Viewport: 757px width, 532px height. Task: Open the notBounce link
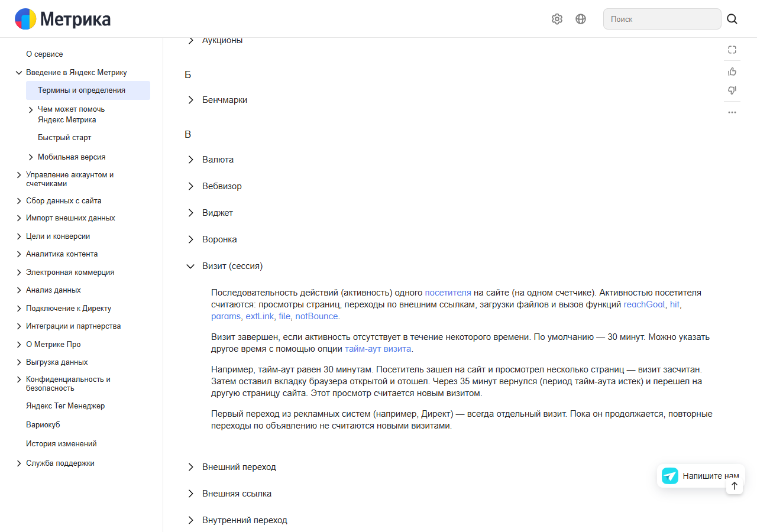[x=317, y=316]
